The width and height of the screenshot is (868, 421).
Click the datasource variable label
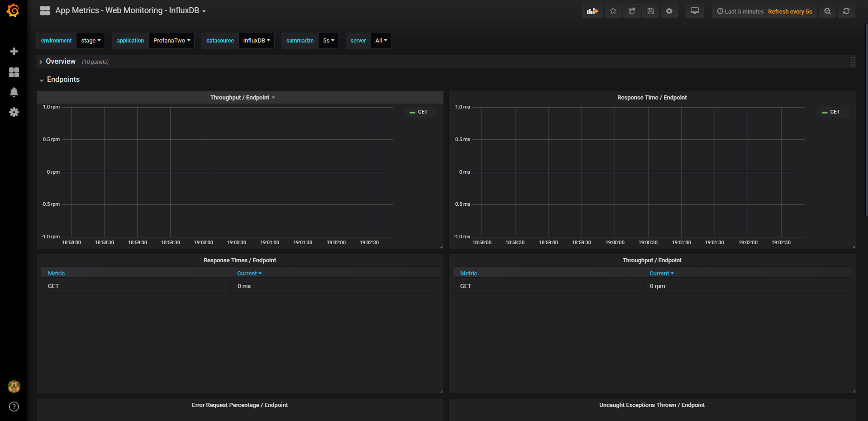220,41
